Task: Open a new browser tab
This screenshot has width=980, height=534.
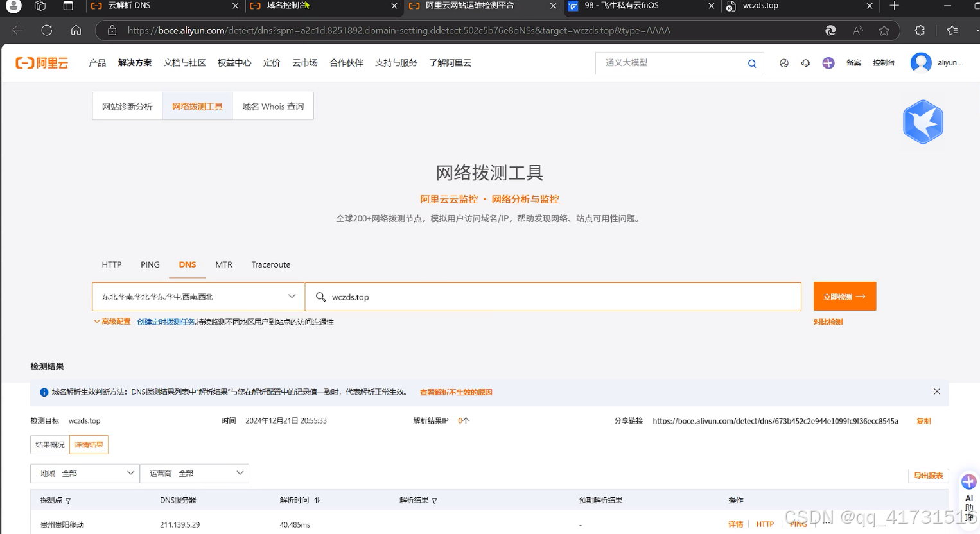Action: [894, 6]
